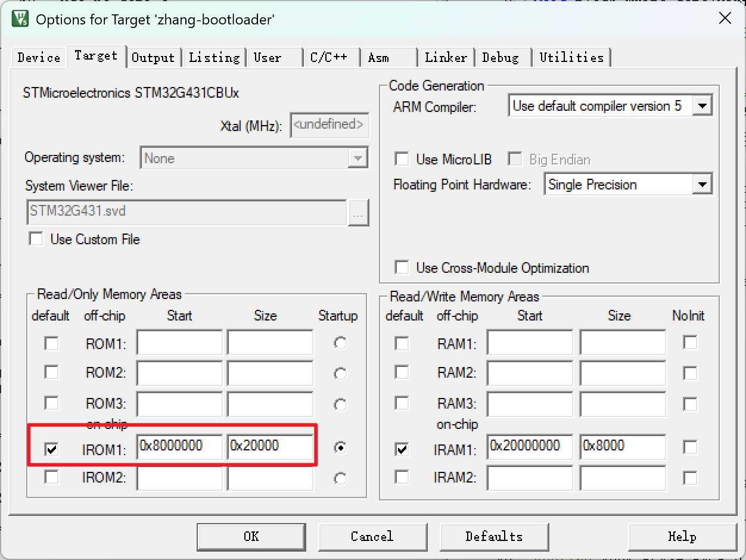Click the System Viewer File browse button

coord(359,213)
